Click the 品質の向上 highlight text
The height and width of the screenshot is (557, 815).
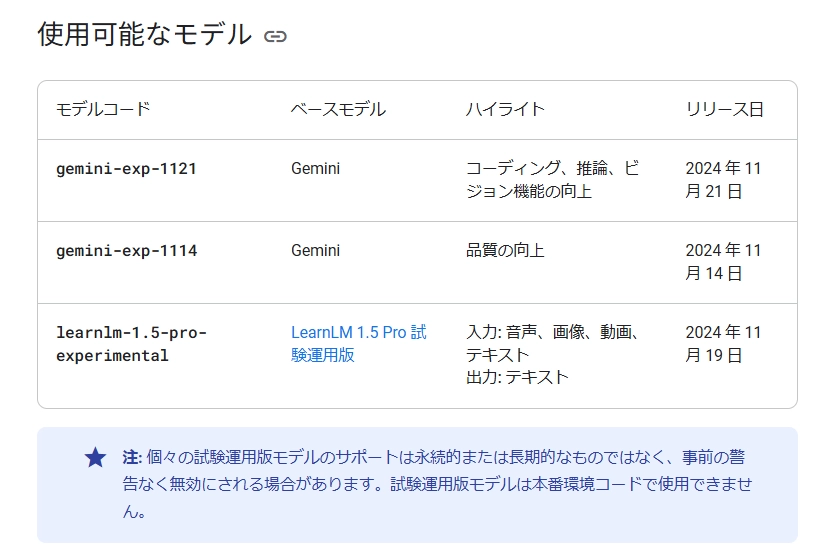point(505,250)
